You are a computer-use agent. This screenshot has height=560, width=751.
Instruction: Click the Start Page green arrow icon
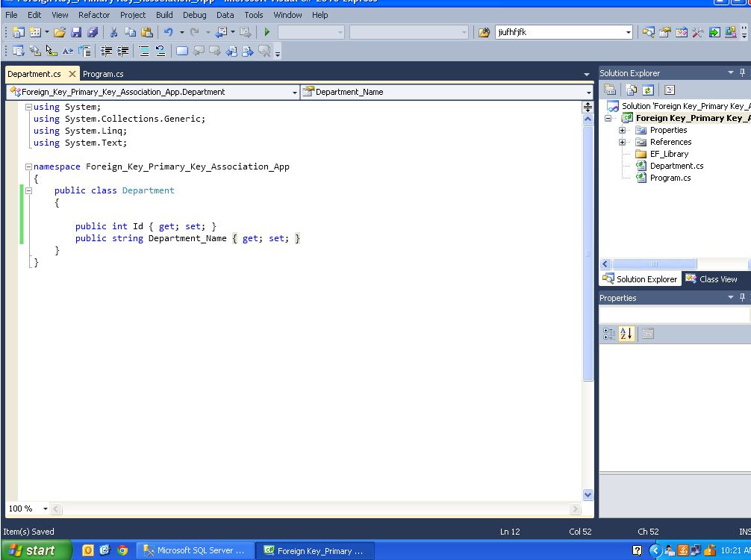[x=714, y=32]
